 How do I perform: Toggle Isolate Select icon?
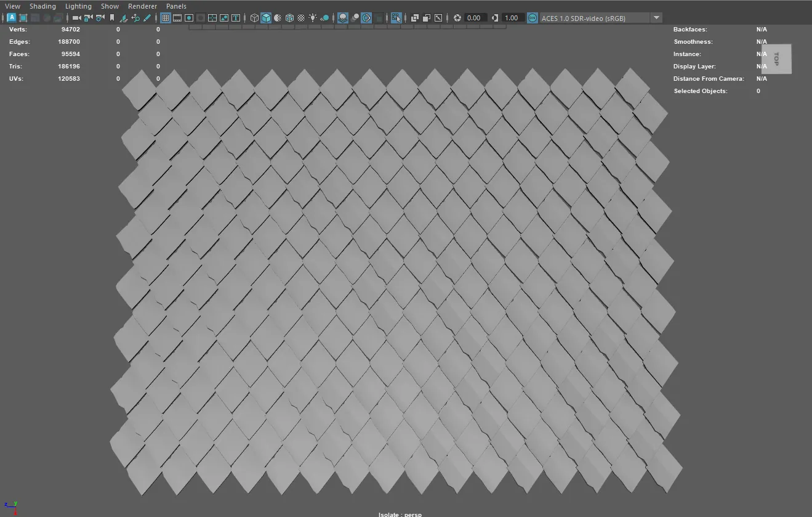[396, 18]
